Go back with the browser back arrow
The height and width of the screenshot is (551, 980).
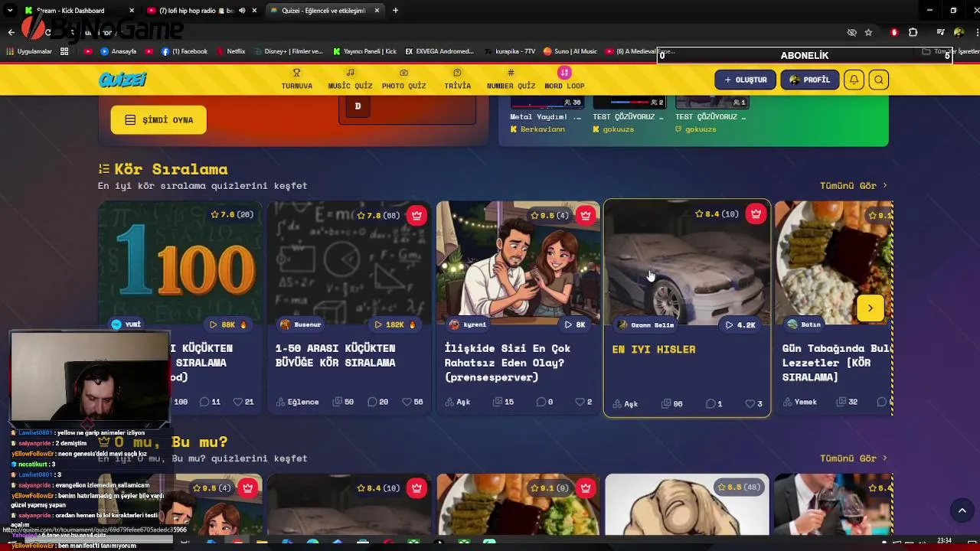tap(11, 32)
